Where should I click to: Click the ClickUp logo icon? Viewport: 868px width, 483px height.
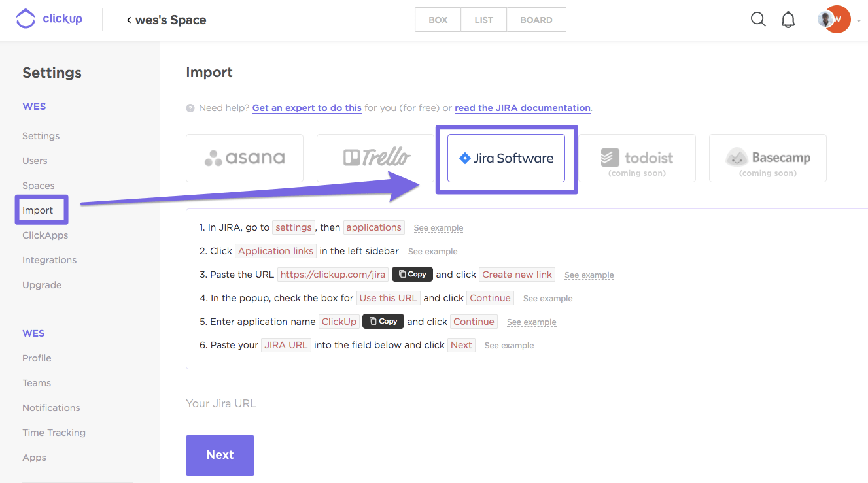26,19
